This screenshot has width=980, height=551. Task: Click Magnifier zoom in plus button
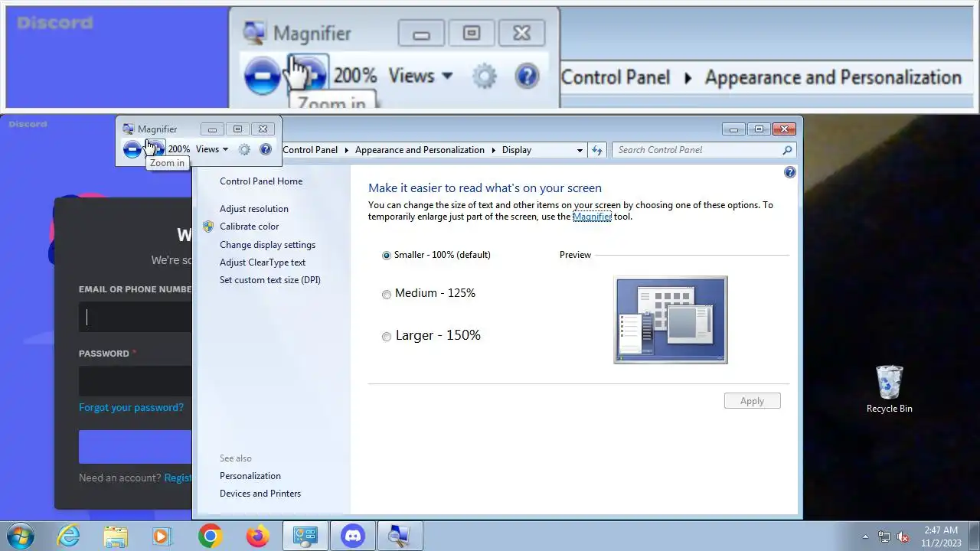(x=155, y=150)
